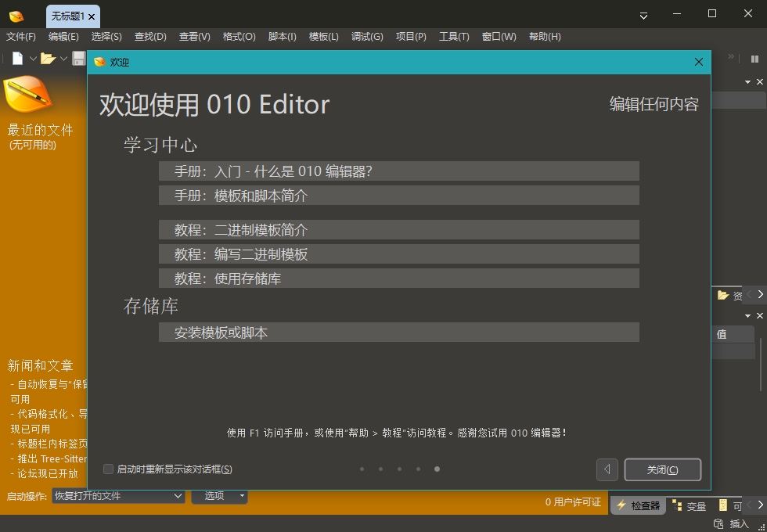Switch to the 变量 tab
Viewport: 767px width, 532px height.
[x=690, y=506]
